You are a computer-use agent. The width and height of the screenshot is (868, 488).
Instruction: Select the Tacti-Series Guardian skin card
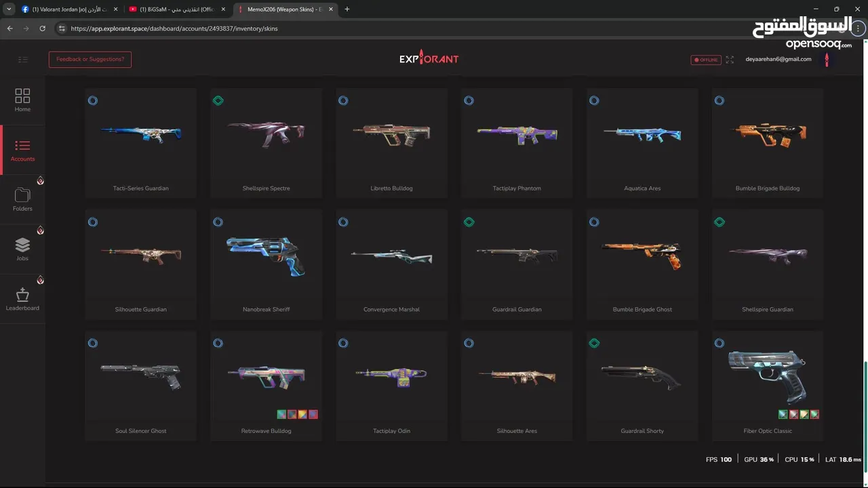point(141,143)
